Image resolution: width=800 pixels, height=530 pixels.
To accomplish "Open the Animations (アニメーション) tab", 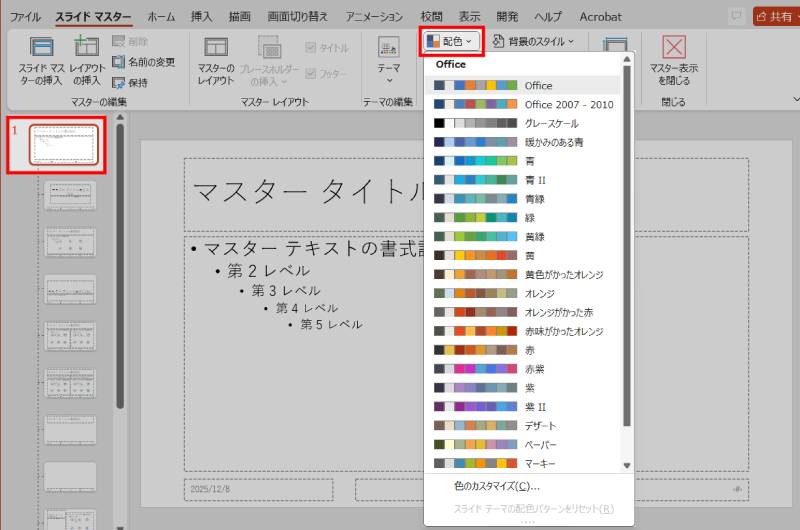I will [374, 17].
